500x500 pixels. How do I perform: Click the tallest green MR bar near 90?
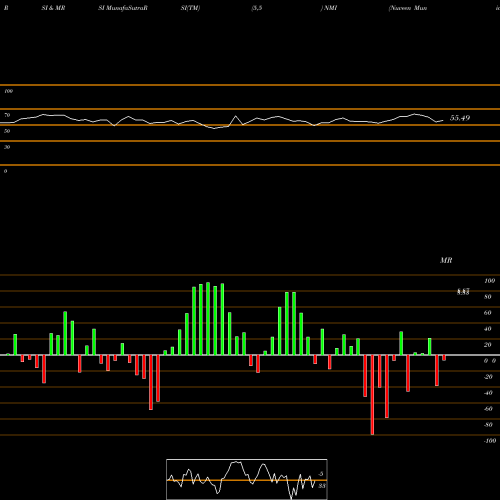click(x=208, y=319)
